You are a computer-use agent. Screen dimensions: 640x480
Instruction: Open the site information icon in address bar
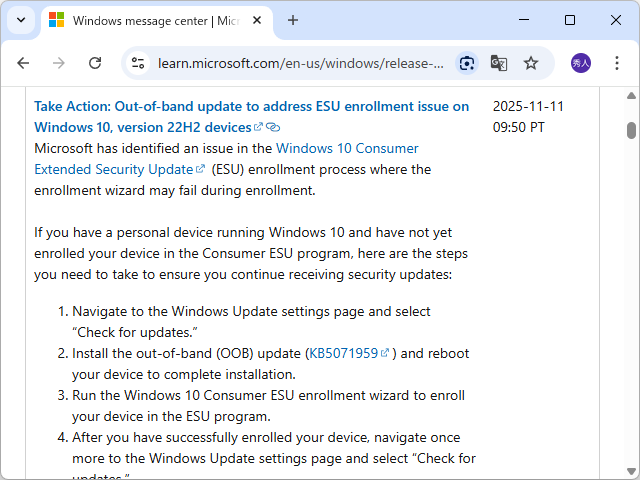[x=139, y=63]
